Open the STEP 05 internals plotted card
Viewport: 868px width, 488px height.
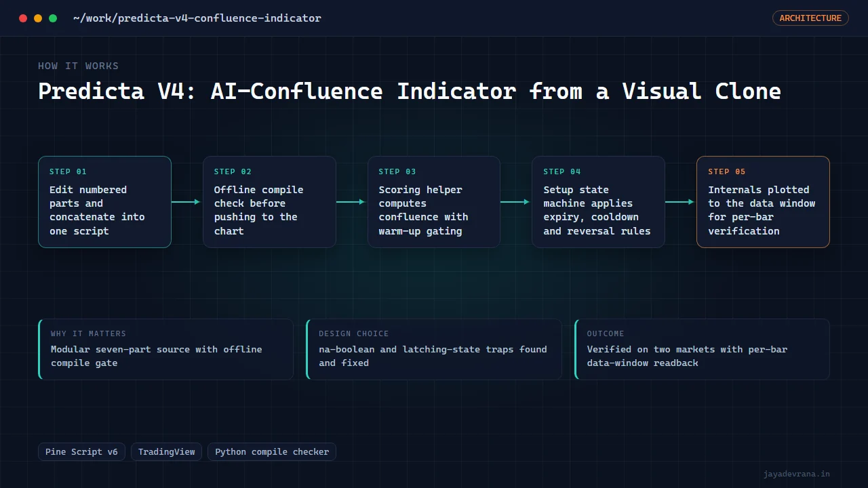click(763, 202)
